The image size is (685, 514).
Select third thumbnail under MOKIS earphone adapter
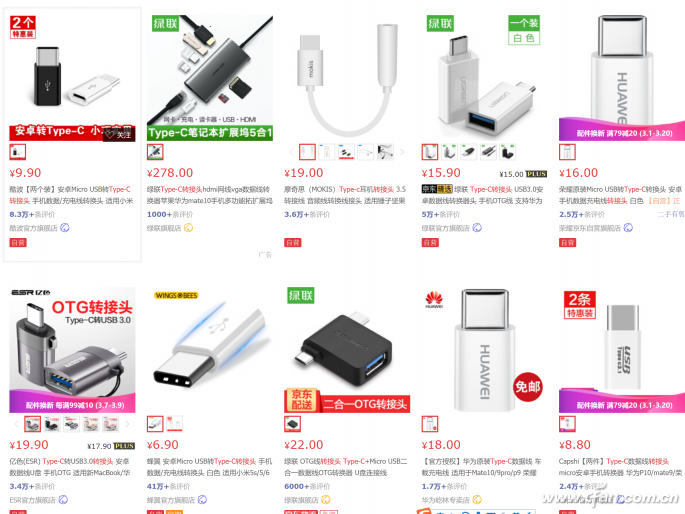(346, 152)
